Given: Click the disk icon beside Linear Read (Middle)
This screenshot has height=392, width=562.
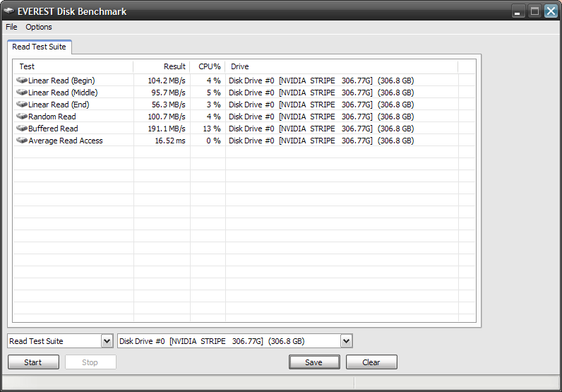Looking at the screenshot, I should [x=21, y=93].
